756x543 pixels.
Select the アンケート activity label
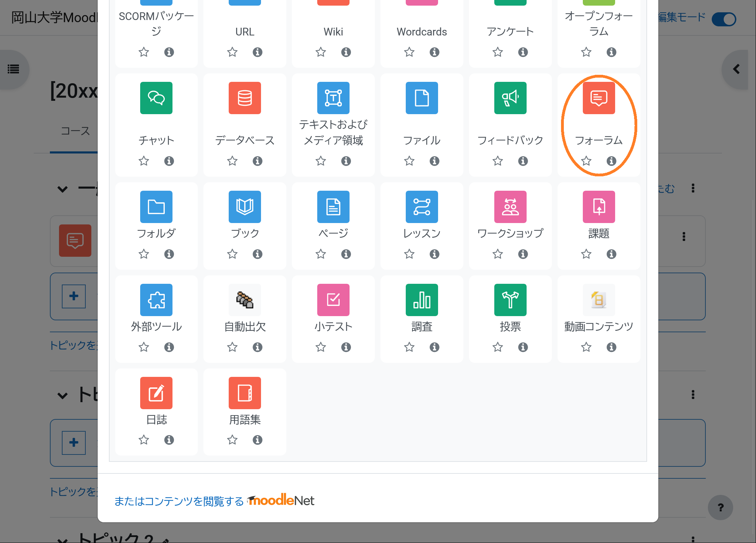(x=510, y=32)
